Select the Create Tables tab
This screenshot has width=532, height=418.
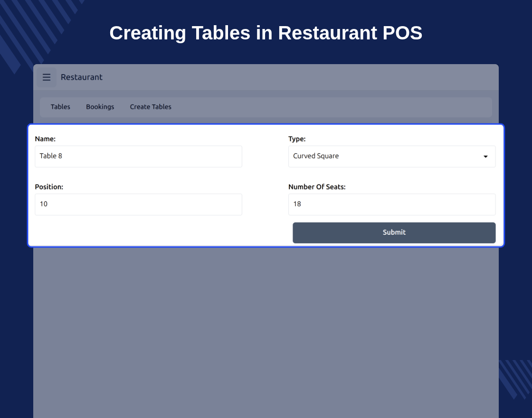coord(151,107)
